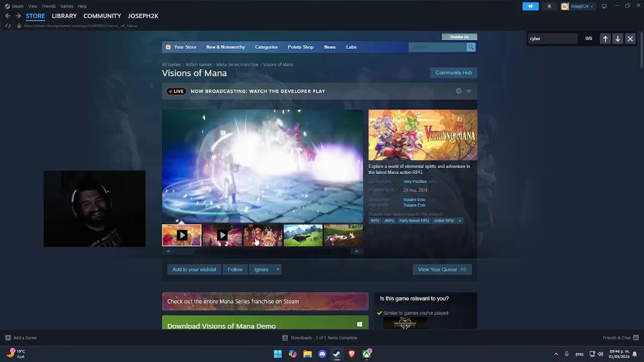Click the Add a Game plus icon
Image resolution: width=644 pixels, height=362 pixels.
point(8,338)
